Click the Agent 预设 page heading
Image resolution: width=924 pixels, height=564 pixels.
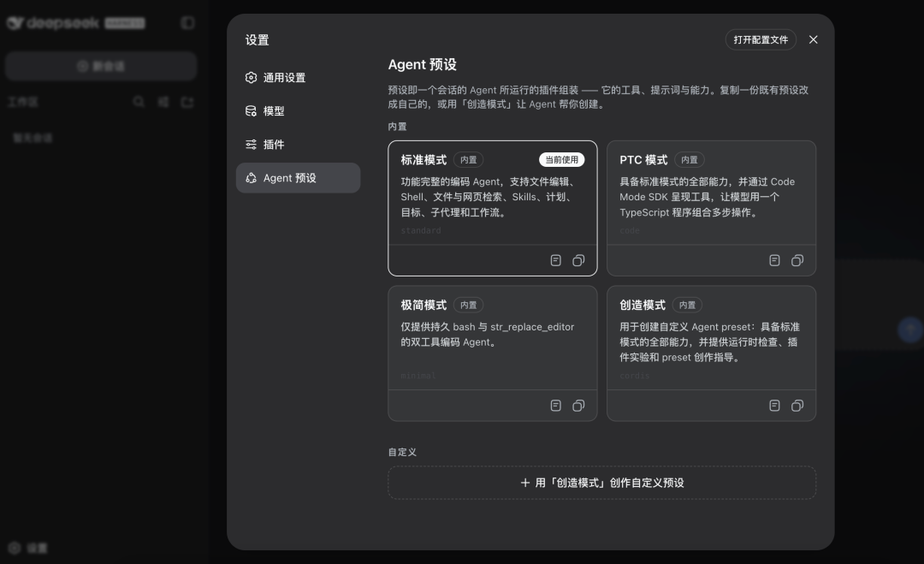(422, 65)
